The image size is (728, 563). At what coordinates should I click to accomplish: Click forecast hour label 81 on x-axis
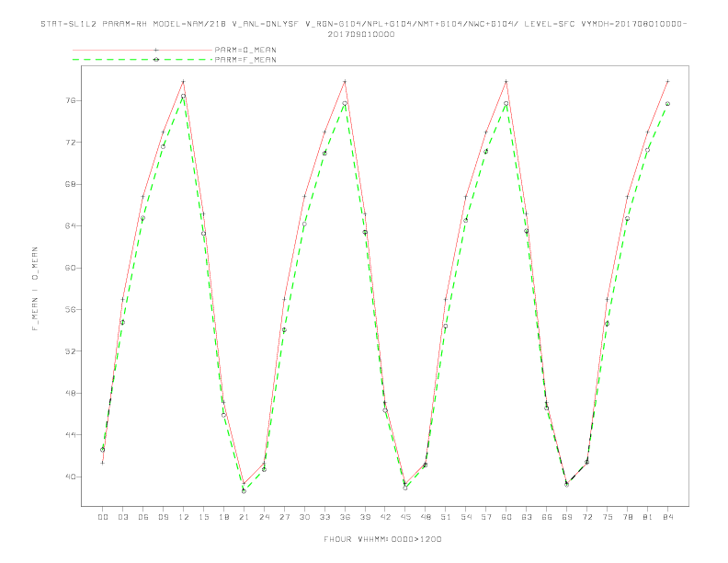tap(648, 517)
